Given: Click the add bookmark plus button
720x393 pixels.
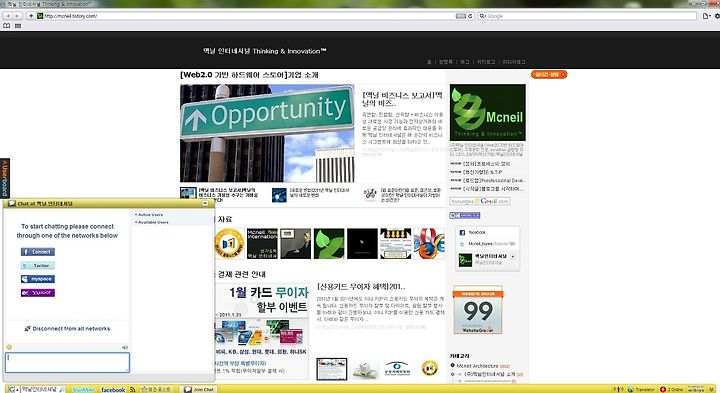Looking at the screenshot, I should pyautogui.click(x=31, y=16).
